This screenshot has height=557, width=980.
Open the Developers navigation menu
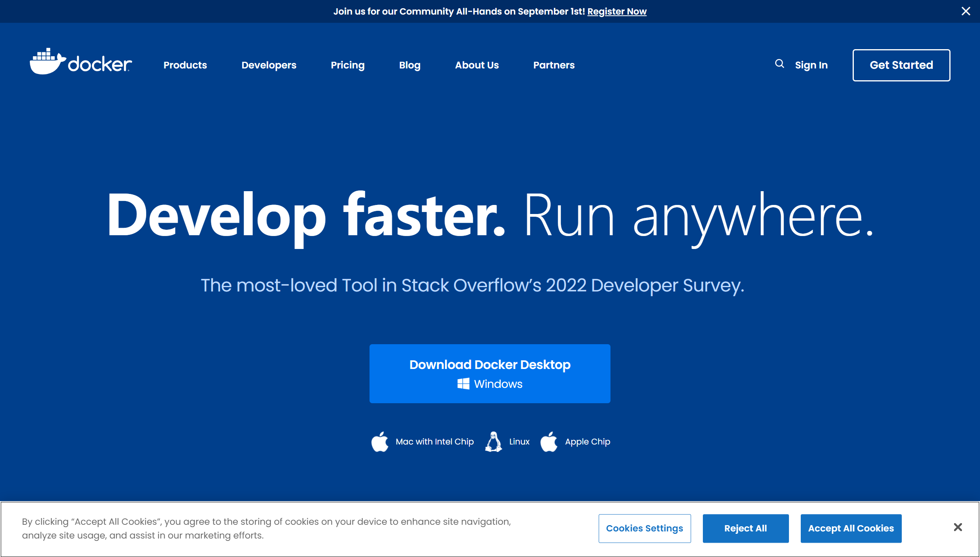tap(268, 65)
